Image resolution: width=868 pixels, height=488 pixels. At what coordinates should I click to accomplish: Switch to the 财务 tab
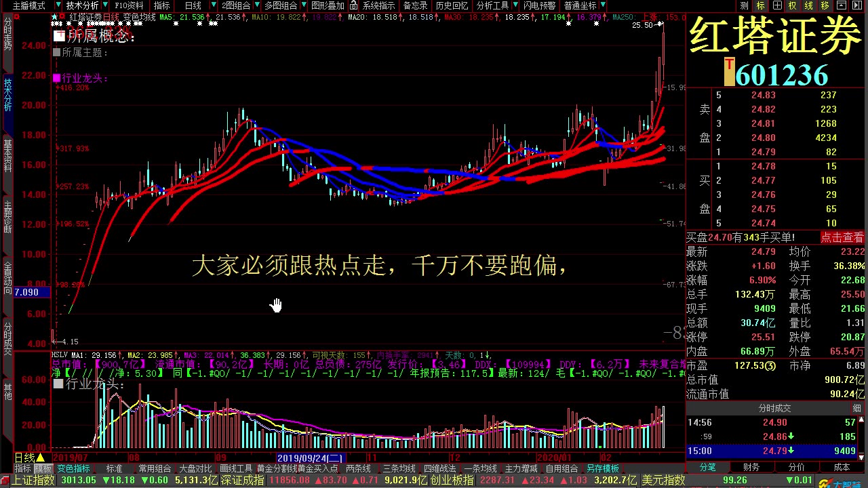coord(751,467)
